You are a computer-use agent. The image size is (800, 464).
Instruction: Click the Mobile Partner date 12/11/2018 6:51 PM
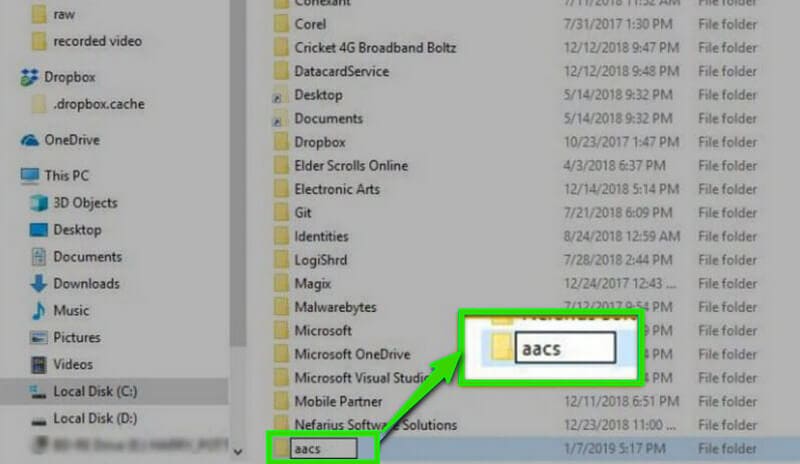click(x=621, y=401)
